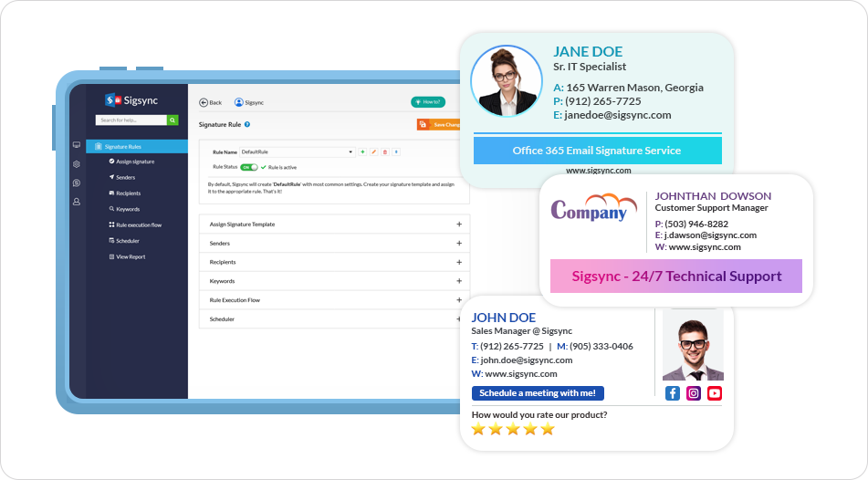Click the green search icon in sidebar
868x480 pixels.
pyautogui.click(x=173, y=120)
